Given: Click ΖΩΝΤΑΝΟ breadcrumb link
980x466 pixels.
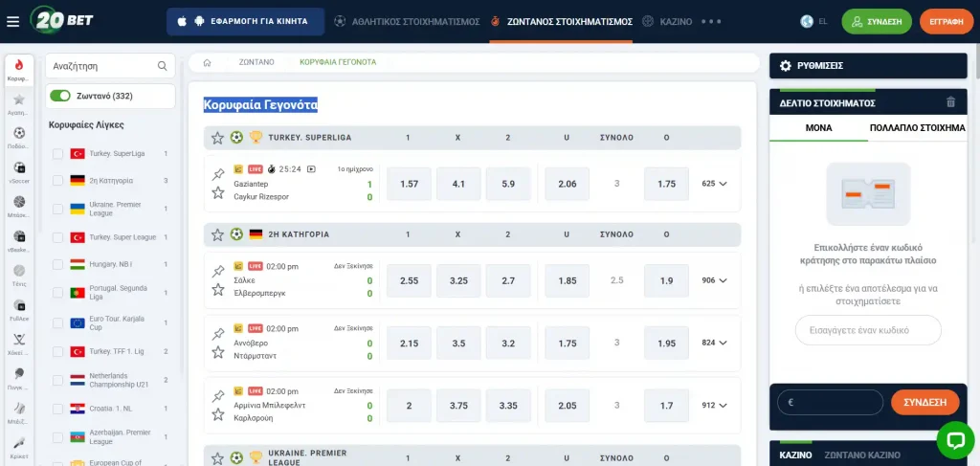Looking at the screenshot, I should [x=256, y=62].
